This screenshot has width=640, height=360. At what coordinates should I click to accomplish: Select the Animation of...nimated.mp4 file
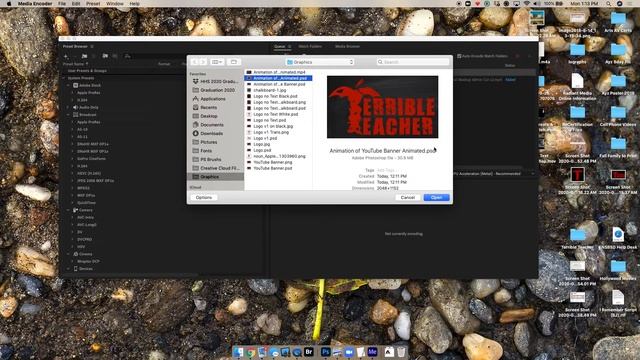click(x=278, y=72)
